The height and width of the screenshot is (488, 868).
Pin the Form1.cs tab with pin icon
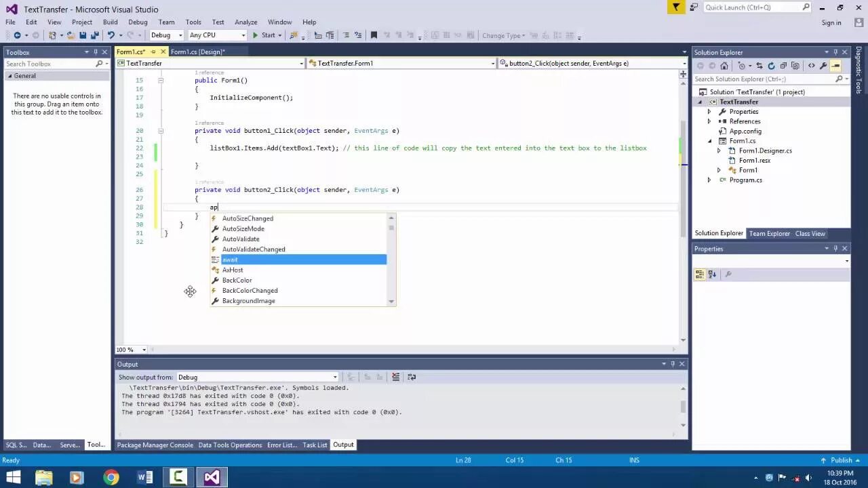(x=153, y=52)
